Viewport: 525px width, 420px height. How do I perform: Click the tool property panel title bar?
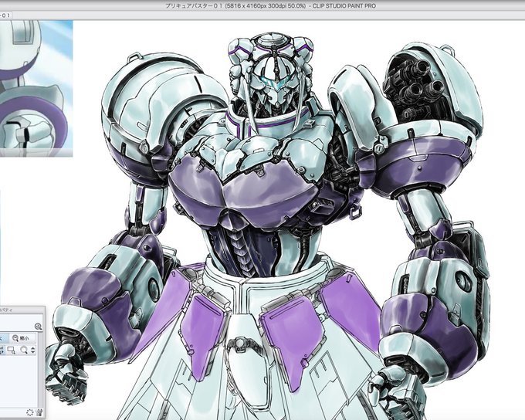click(22, 310)
